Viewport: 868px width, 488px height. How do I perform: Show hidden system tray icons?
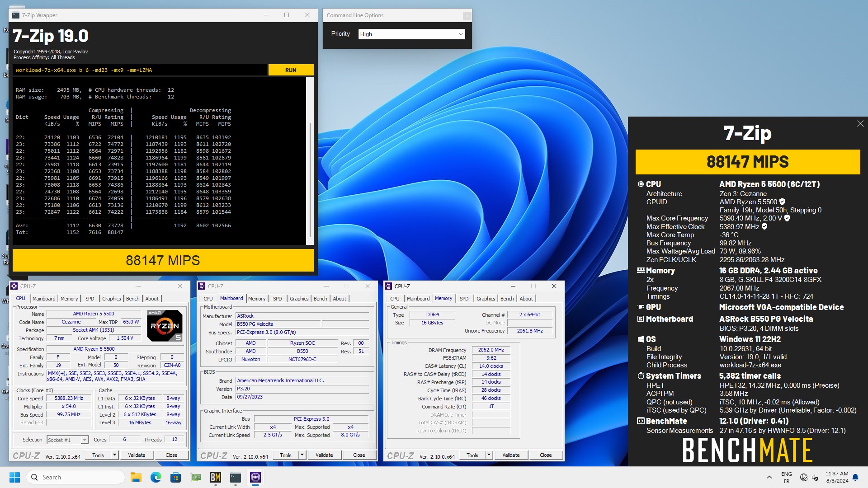click(x=769, y=477)
